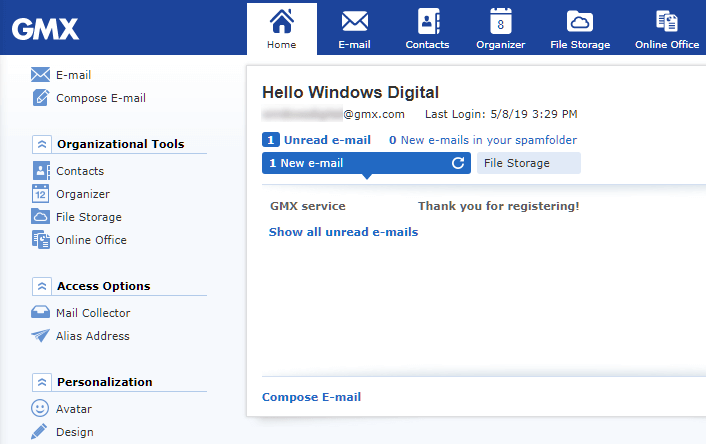706x444 pixels.
Task: Open Online Office from the top navigation
Action: click(666, 21)
